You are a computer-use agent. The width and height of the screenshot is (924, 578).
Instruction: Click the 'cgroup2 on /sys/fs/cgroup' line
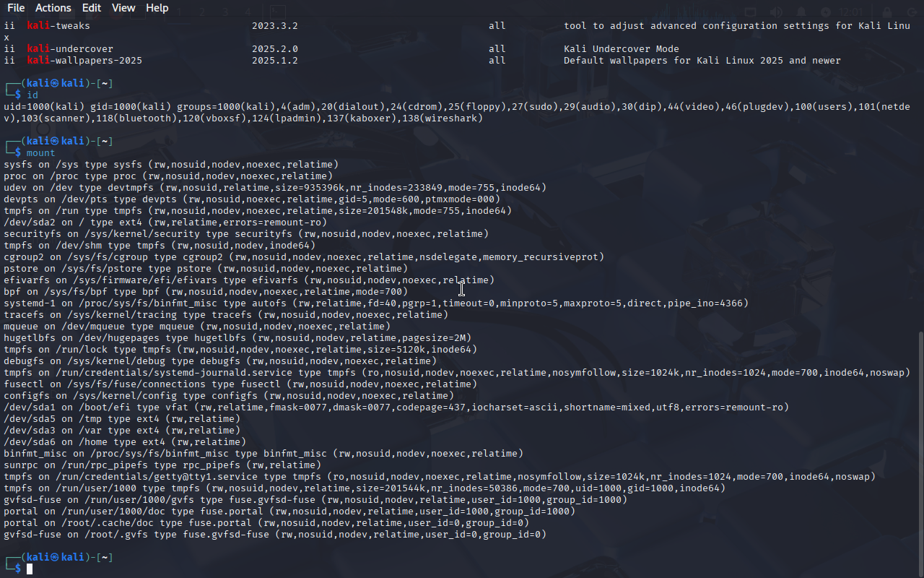(304, 257)
